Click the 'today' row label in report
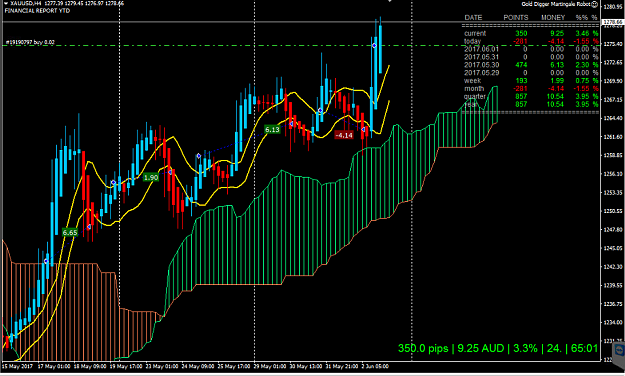The height and width of the screenshot is (376, 625). coord(473,41)
